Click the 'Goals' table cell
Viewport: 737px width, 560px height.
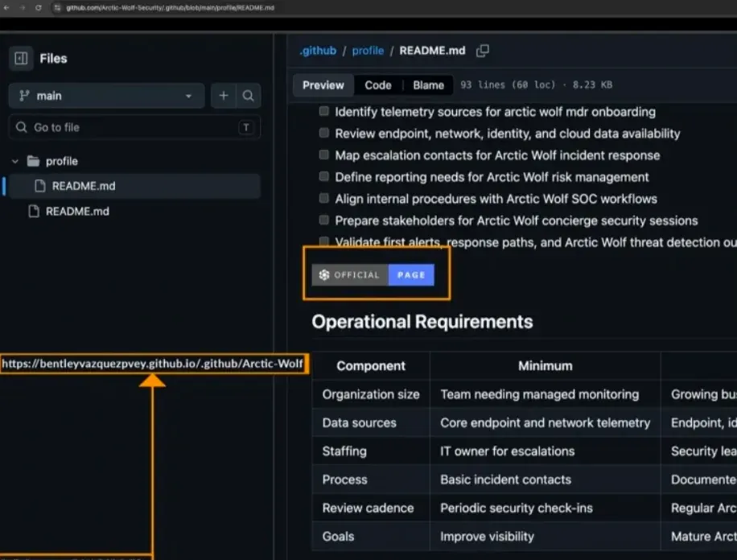371,537
